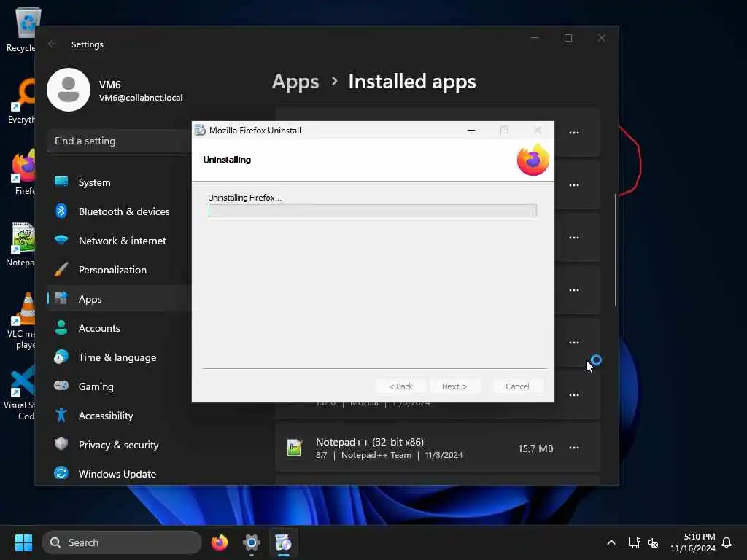Open Settings from the taskbar
Viewport: 747px width, 560px height.
251,542
